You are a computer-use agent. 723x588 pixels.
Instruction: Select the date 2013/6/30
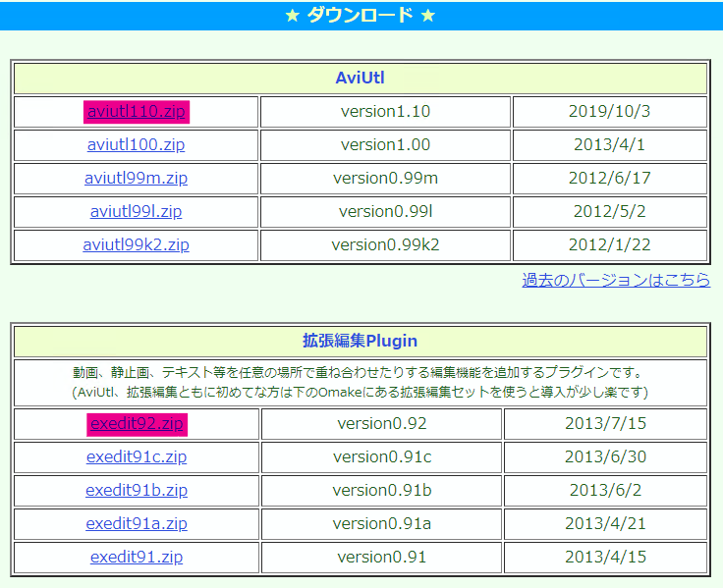[605, 457]
